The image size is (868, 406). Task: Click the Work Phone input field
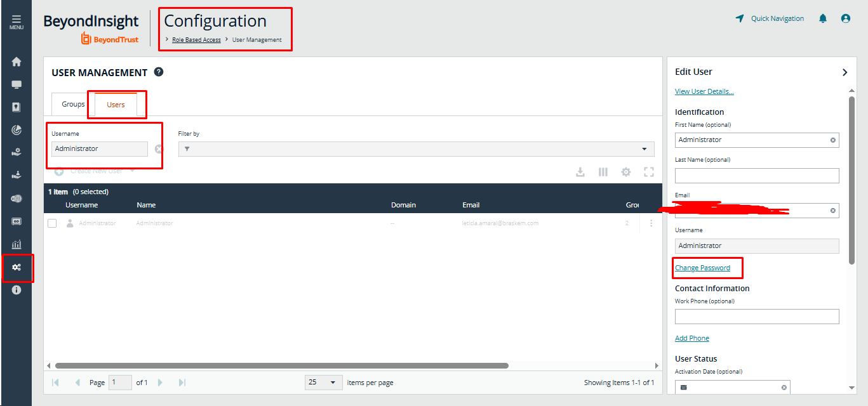pos(757,317)
